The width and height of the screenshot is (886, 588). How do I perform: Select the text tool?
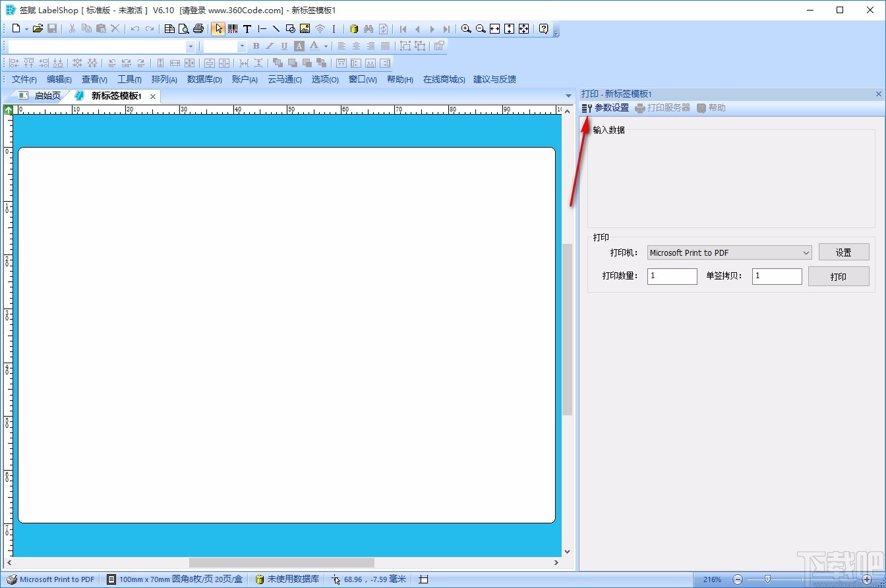(x=247, y=29)
